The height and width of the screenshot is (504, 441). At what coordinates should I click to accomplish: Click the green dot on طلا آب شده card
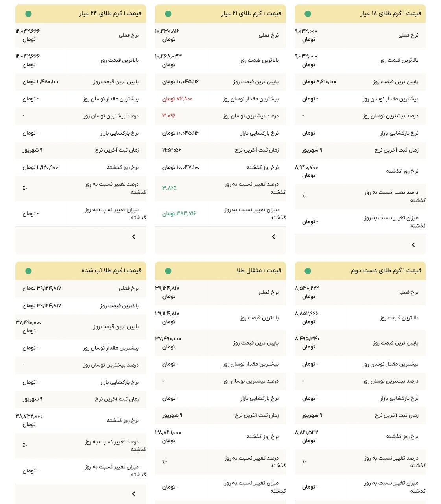[x=28, y=271]
